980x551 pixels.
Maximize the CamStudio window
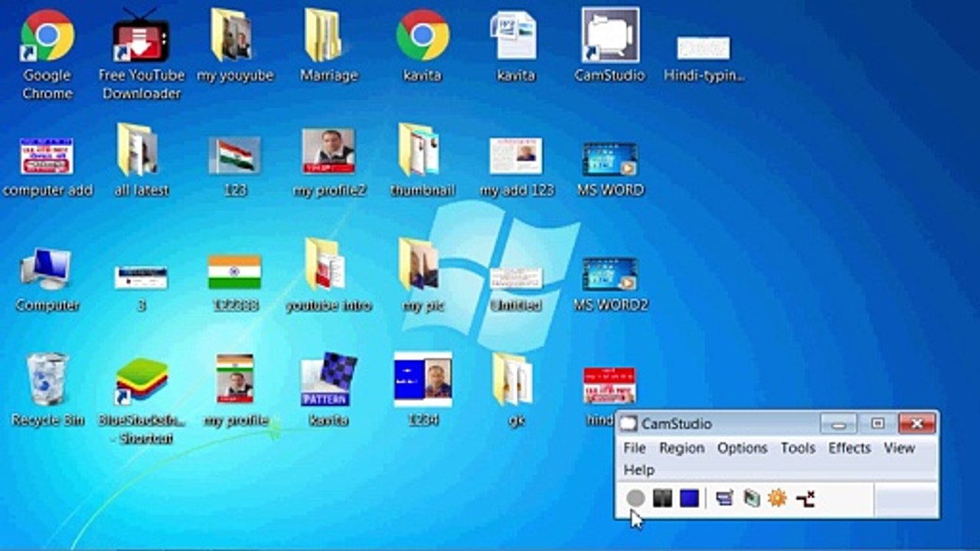pos(877,423)
